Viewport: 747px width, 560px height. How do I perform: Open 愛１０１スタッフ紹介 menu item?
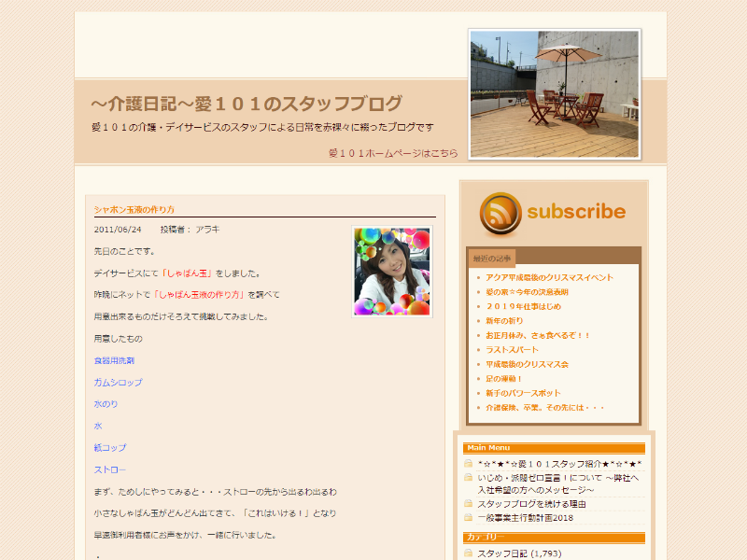click(x=559, y=464)
